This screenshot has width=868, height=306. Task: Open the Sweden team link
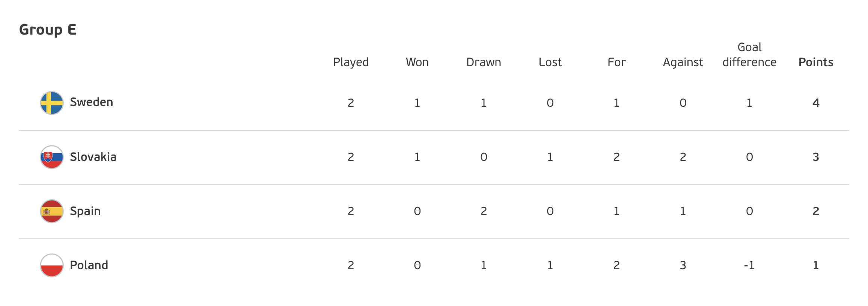tap(91, 102)
